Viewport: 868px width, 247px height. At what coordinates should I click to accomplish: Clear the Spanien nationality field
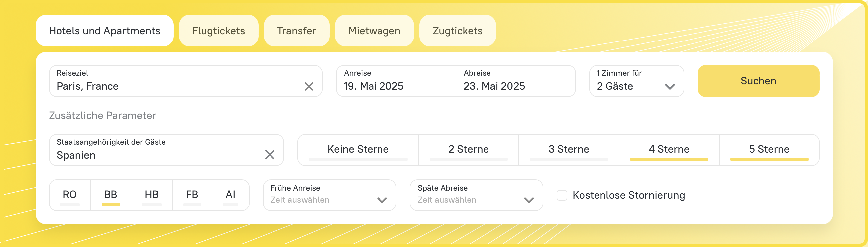coord(270,155)
